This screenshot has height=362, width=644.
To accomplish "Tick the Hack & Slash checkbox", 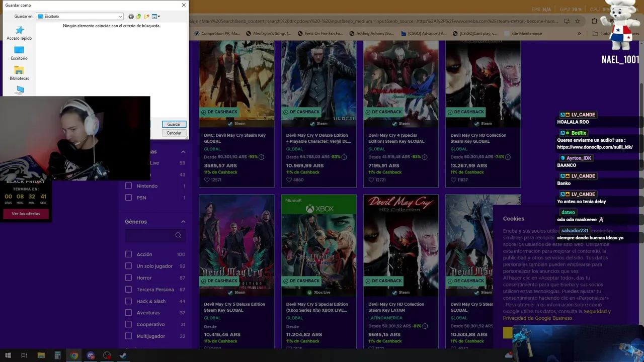I will click(128, 301).
